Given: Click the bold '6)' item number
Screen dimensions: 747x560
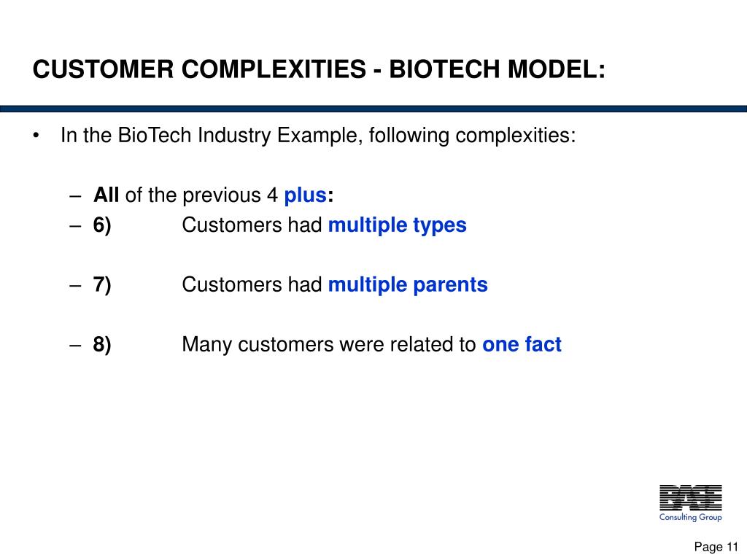Looking at the screenshot, I should point(102,225).
